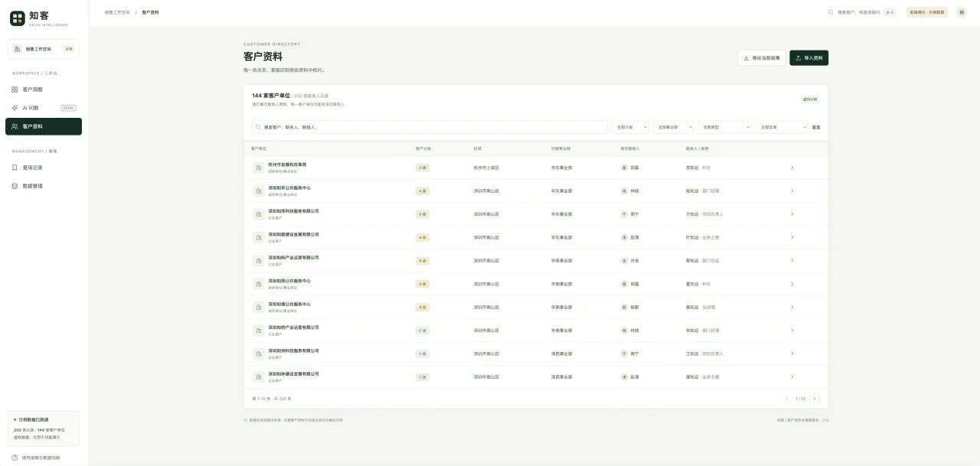Click the 林晓 avatar in the 深圳知禾公共服务中心 row
Viewport: 980px width, 466px height.
pos(624,191)
